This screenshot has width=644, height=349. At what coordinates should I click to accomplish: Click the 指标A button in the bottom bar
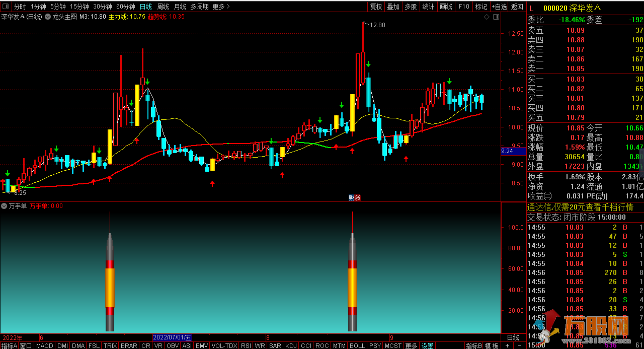click(9, 345)
